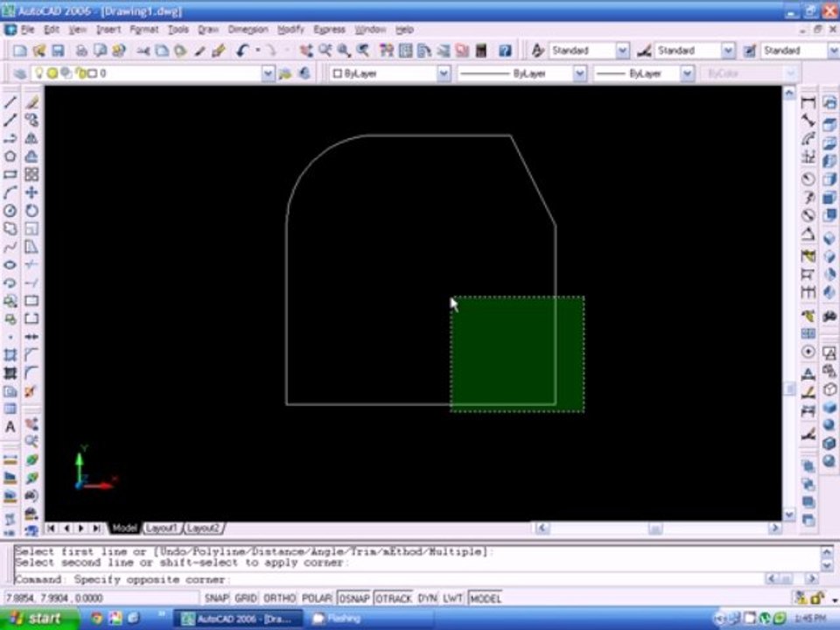The height and width of the screenshot is (630, 840).
Task: Click the Save icon in Standard toolbar
Action: pos(58,51)
